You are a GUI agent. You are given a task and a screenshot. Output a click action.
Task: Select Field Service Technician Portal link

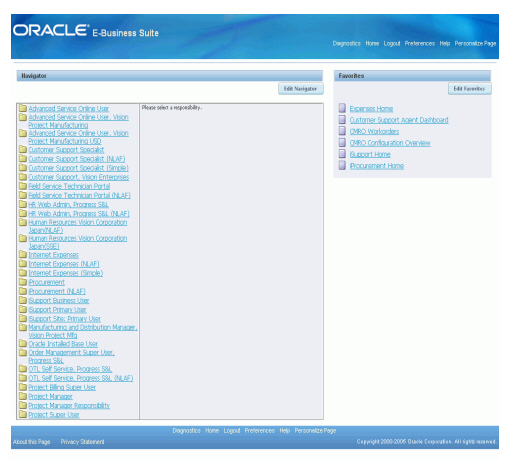click(69, 186)
